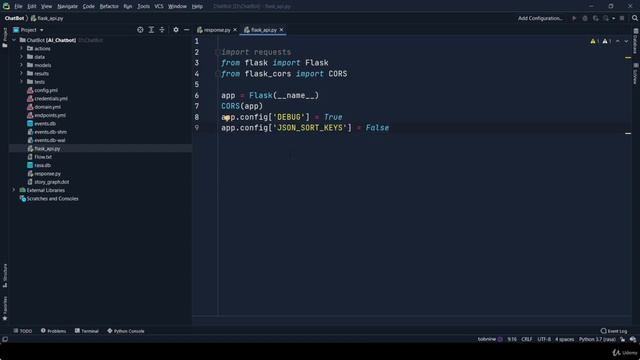This screenshot has height=360, width=640.
Task: Click 4 spaces indent setting in status bar
Action: [564, 339]
